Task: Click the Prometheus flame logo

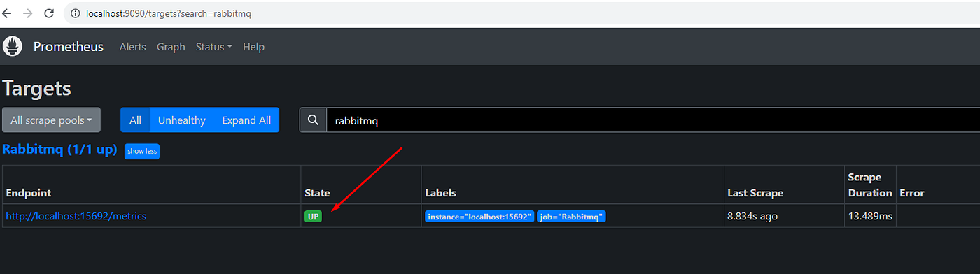Action: pyautogui.click(x=13, y=46)
